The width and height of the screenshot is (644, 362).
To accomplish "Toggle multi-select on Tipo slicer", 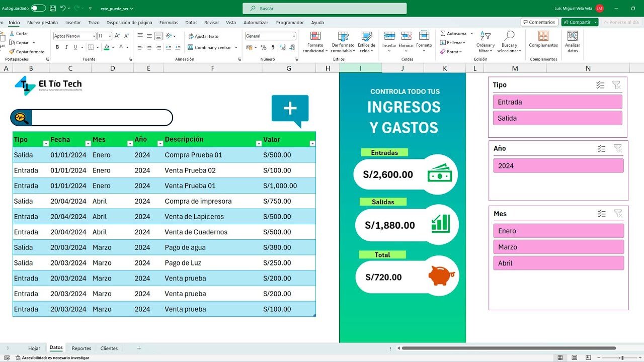I will (x=600, y=85).
